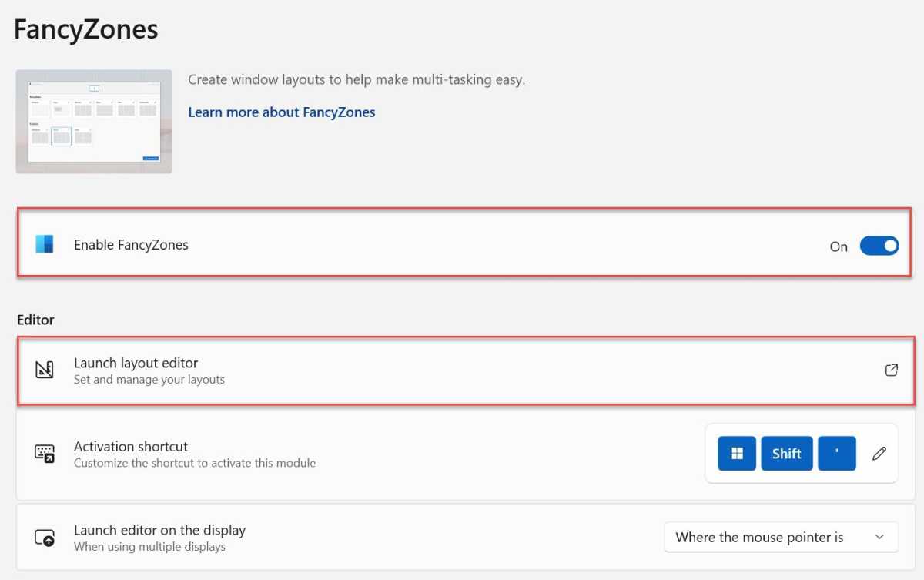
Task: Click the apostrophe key shortcut button
Action: click(837, 454)
